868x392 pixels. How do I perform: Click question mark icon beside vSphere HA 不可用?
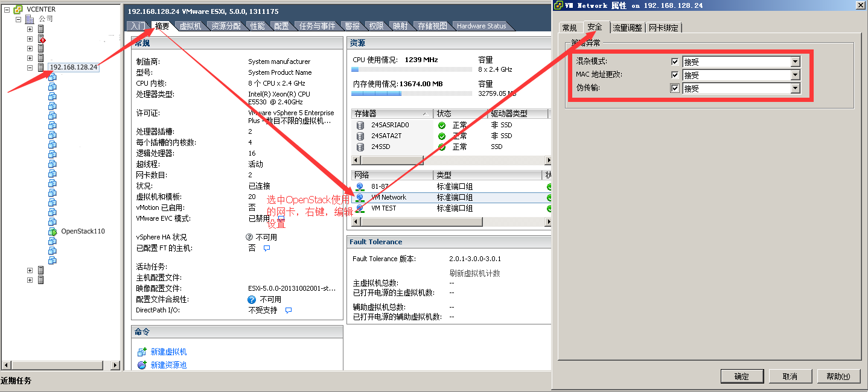click(x=249, y=237)
